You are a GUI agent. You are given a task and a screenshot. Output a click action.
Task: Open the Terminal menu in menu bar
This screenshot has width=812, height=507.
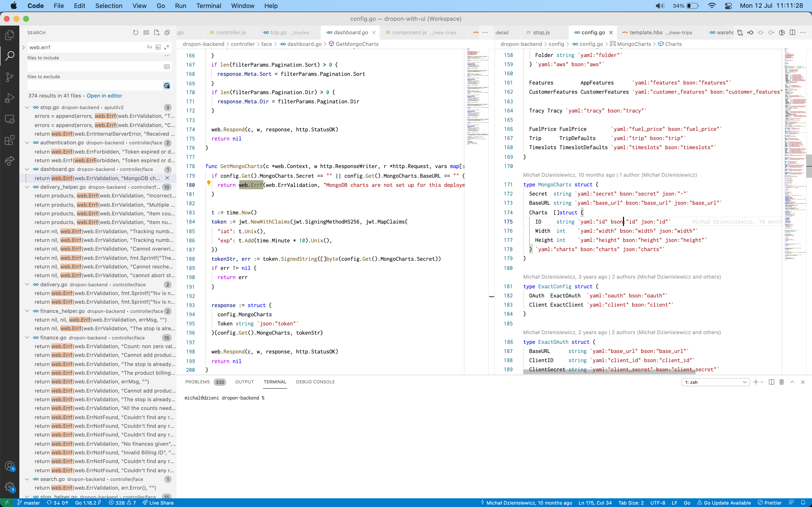(208, 6)
